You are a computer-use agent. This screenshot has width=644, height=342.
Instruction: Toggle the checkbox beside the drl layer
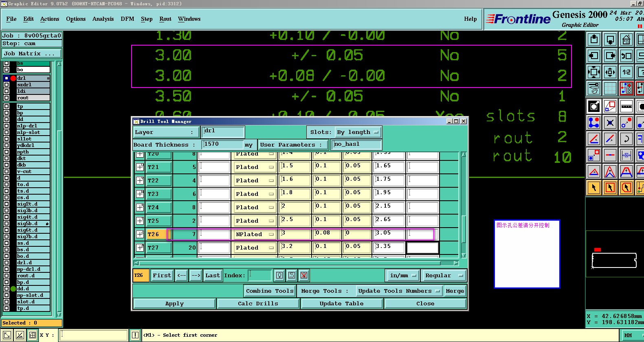7,78
